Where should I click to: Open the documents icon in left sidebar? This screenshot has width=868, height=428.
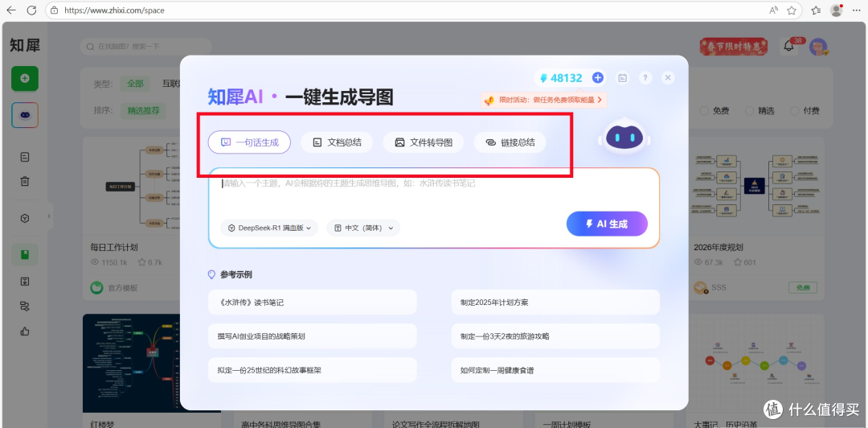[25, 157]
